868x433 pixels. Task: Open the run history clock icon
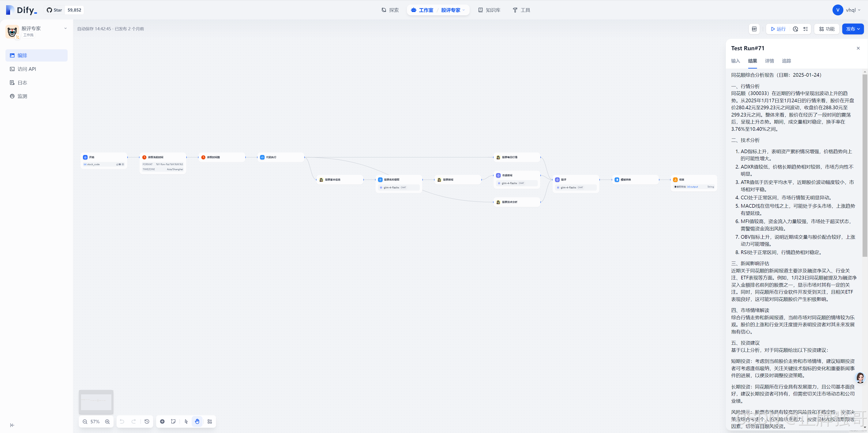click(796, 29)
